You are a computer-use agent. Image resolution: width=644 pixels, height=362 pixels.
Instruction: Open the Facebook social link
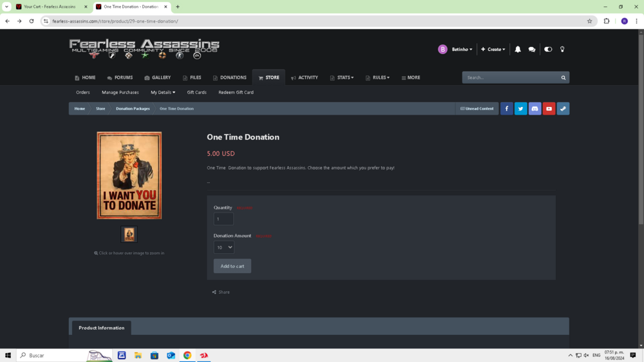point(506,108)
